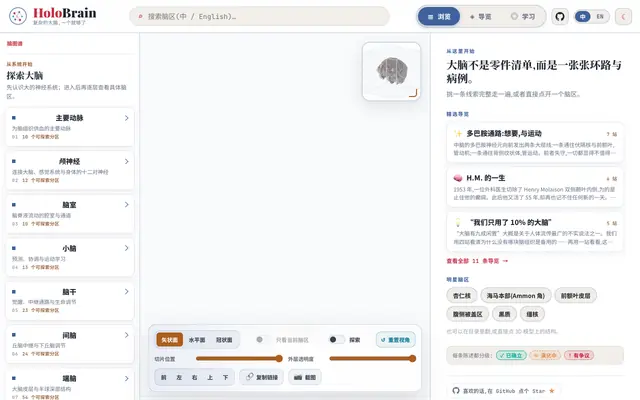This screenshot has height=400, width=640.
Task: Select the 水平面 slice plane
Action: click(x=197, y=340)
